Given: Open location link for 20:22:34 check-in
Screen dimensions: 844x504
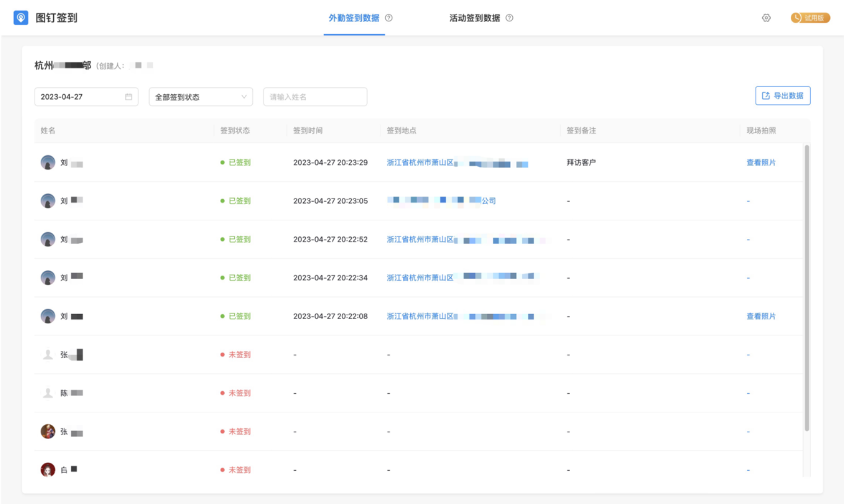Looking at the screenshot, I should [420, 278].
